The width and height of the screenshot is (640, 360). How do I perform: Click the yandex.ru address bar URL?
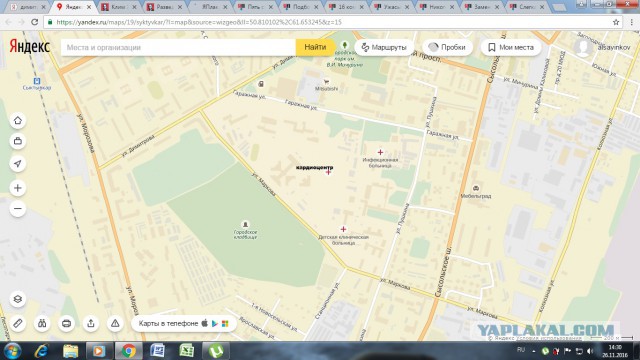click(199, 22)
